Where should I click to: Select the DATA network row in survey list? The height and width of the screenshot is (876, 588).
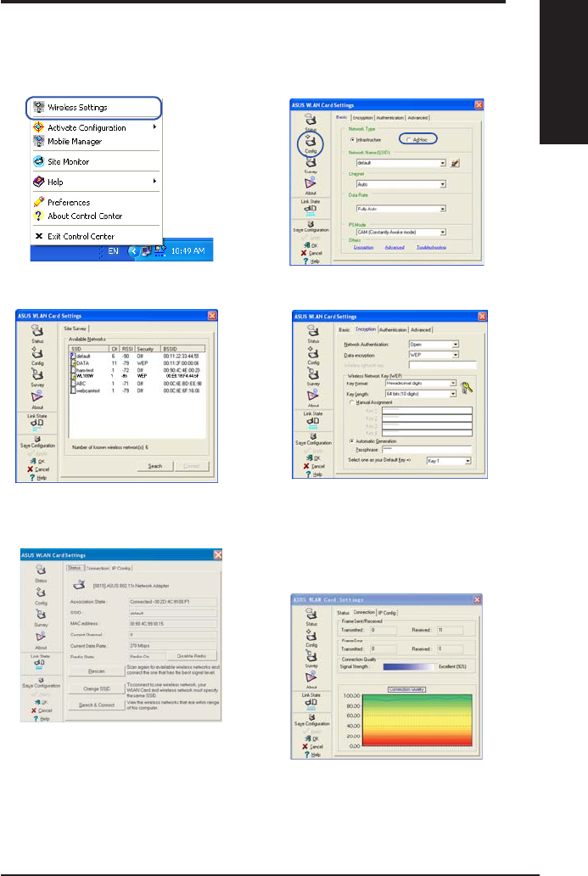pyautogui.click(x=137, y=363)
